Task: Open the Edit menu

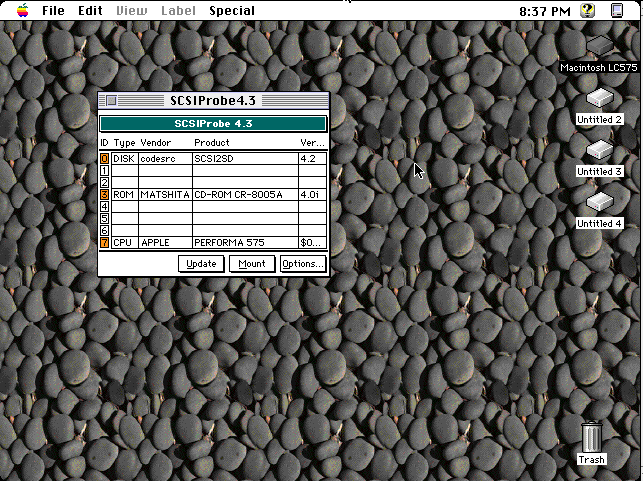Action: [x=90, y=11]
